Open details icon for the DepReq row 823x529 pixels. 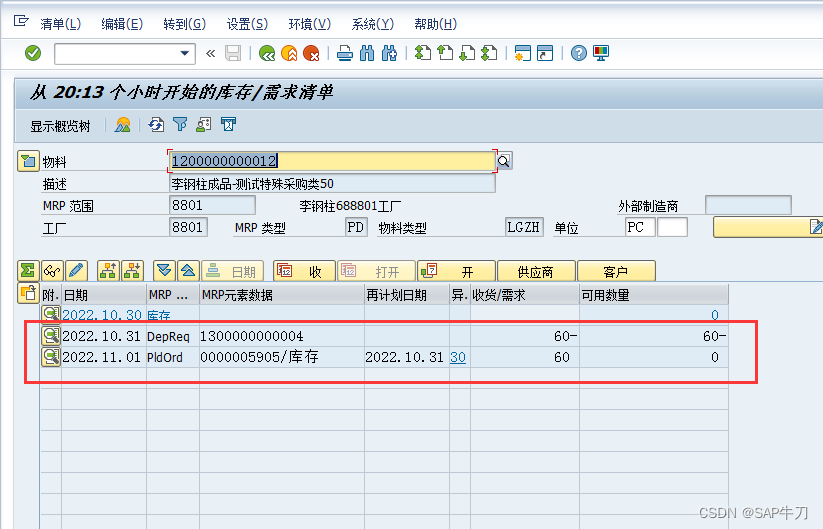tap(51, 335)
